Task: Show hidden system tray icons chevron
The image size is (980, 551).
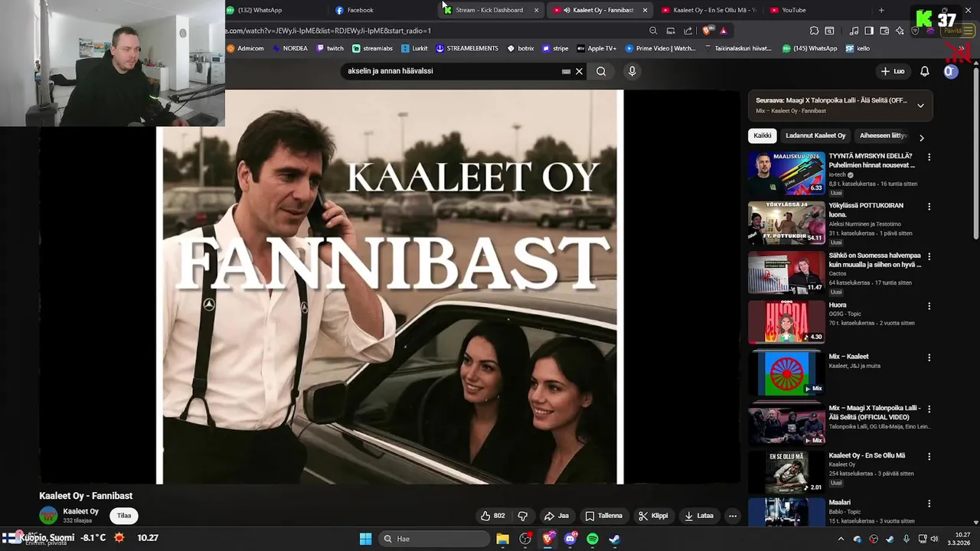Action: click(x=841, y=539)
